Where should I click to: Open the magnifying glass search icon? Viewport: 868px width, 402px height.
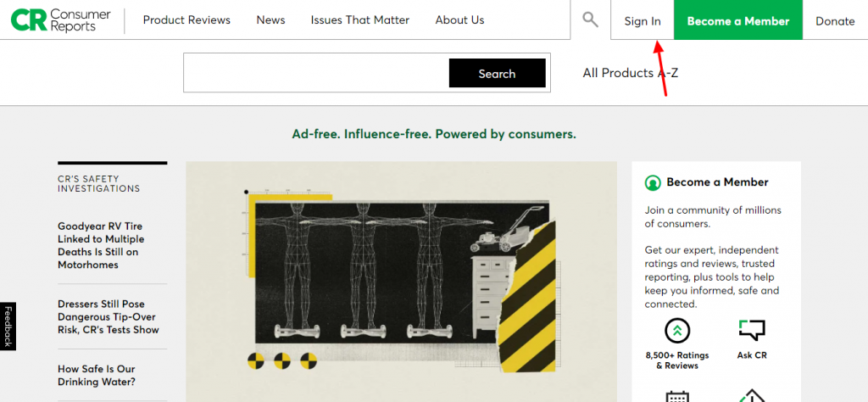tap(590, 20)
